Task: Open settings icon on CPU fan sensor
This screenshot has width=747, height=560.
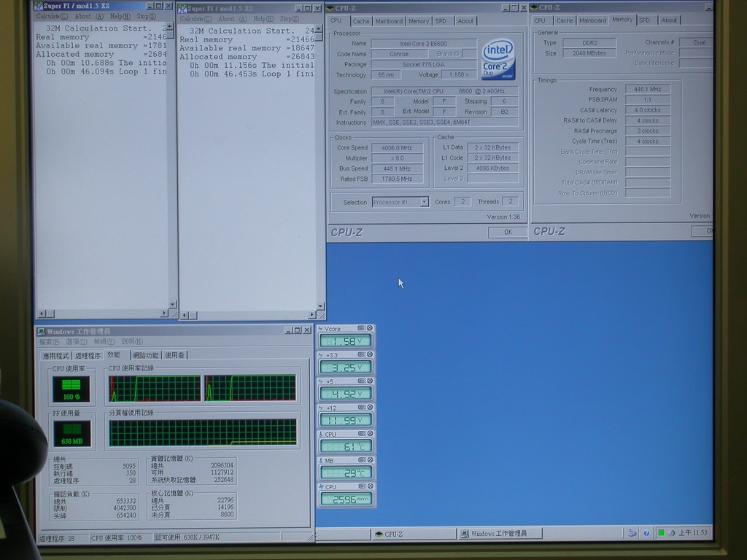Action: 362,486
